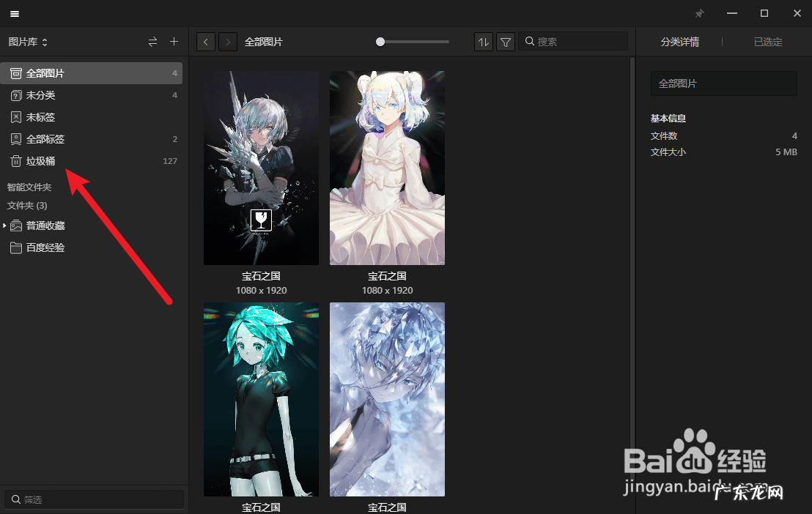Add a new folder with plus icon
Screen dimensions: 812x514
[x=174, y=42]
